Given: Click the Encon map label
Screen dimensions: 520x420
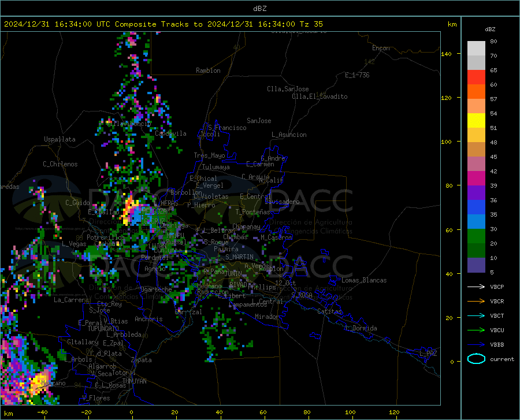Looking at the screenshot, I should 381,48.
